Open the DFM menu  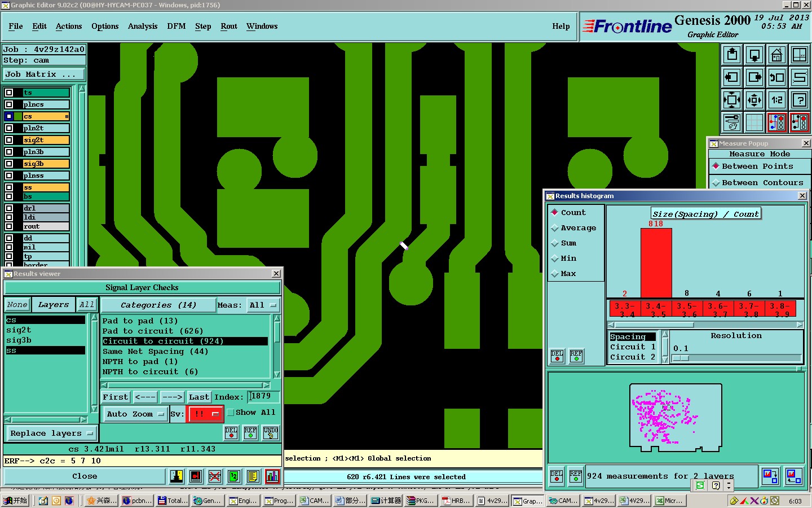click(x=176, y=27)
